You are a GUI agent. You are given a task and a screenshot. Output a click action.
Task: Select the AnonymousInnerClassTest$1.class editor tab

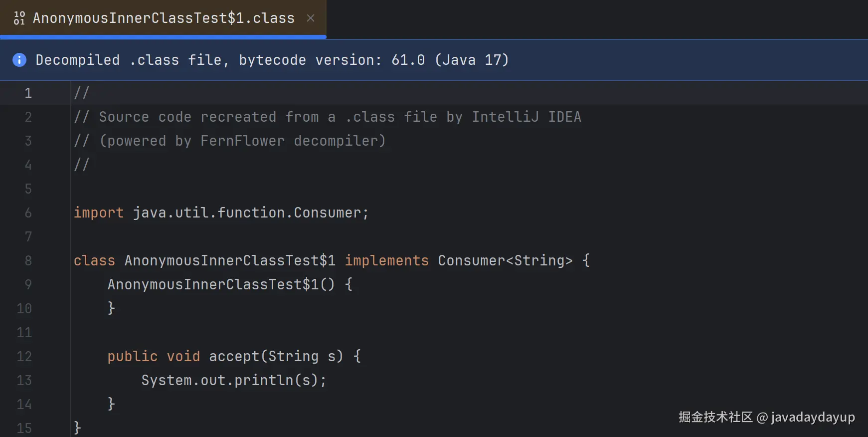click(x=164, y=18)
